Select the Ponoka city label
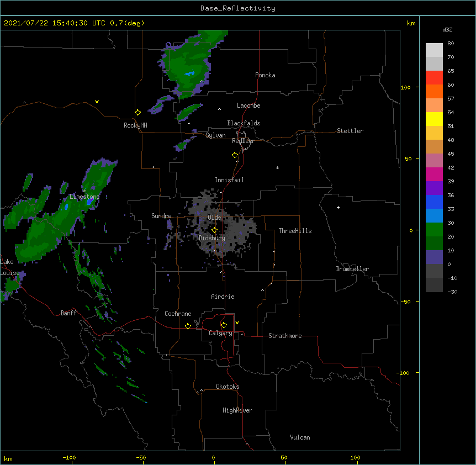 coord(265,75)
